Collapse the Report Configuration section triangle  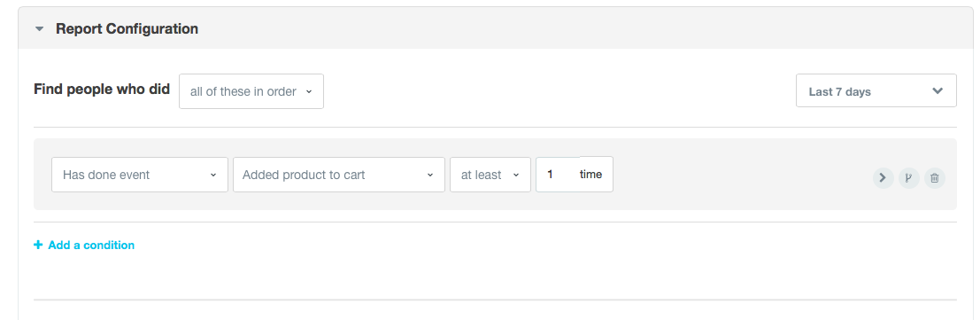pyautogui.click(x=39, y=28)
